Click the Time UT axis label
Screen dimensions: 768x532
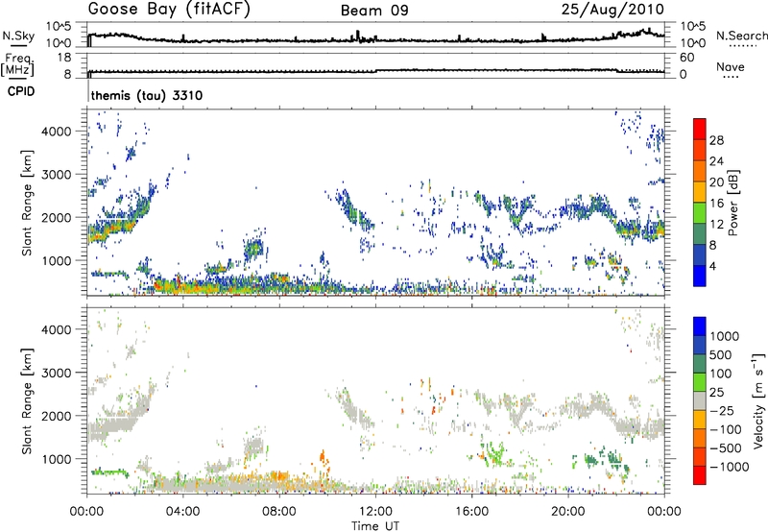coord(375,526)
